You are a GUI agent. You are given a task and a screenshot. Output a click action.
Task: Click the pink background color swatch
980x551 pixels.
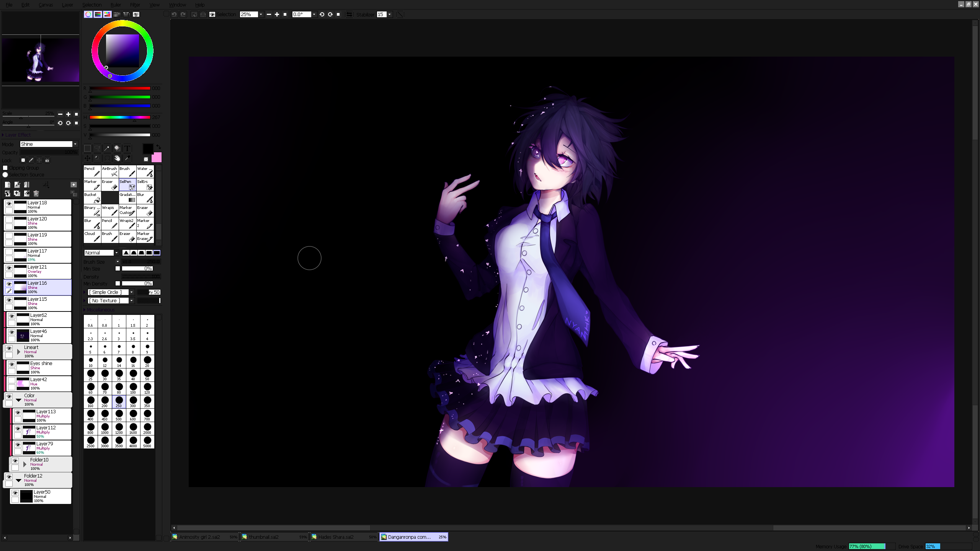click(157, 157)
